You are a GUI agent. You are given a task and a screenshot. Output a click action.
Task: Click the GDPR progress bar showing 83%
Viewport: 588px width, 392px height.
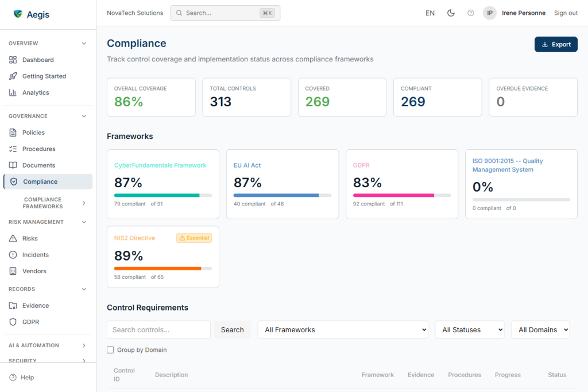click(401, 196)
